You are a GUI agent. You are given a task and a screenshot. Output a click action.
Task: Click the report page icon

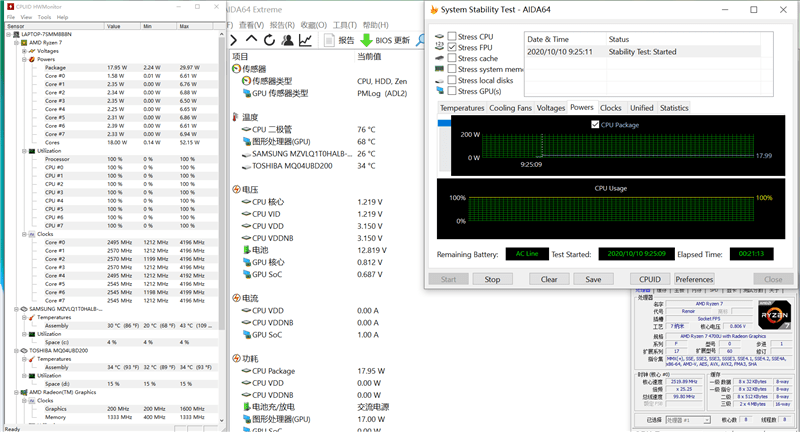pos(329,40)
